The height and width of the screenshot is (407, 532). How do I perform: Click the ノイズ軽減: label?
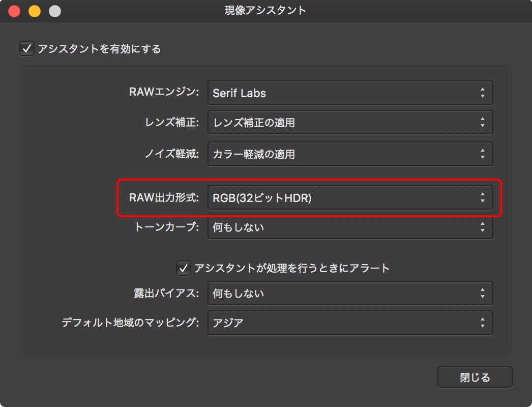[172, 154]
